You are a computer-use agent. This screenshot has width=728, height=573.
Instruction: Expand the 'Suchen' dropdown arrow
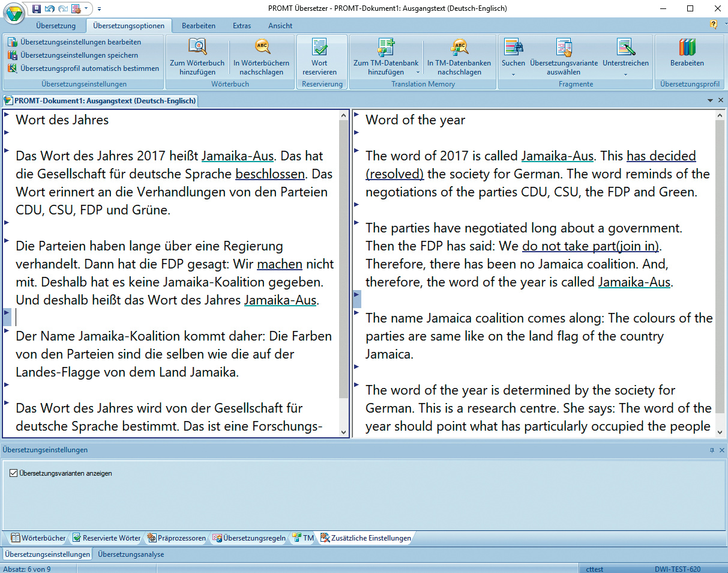[513, 75]
